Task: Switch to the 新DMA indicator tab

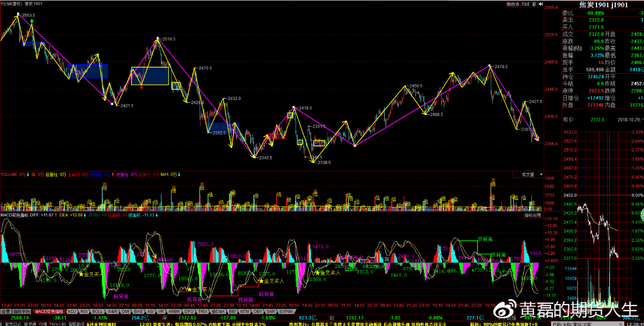Action: pos(218,311)
